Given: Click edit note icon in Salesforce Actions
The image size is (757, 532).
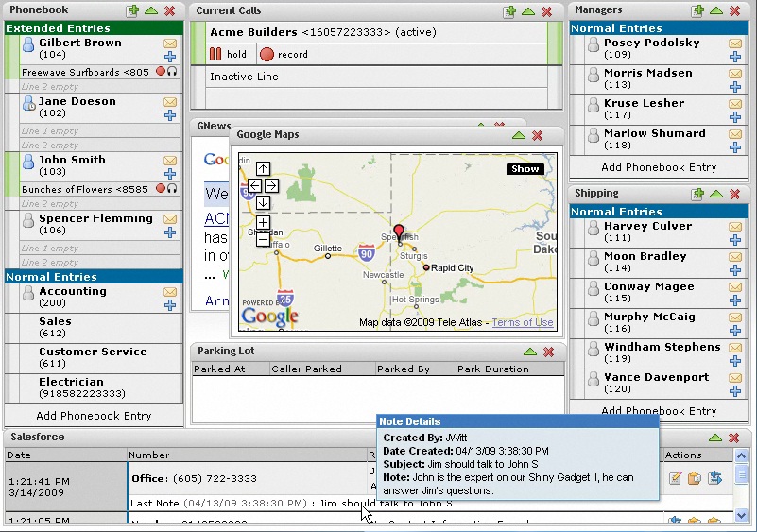Looking at the screenshot, I should pyautogui.click(x=675, y=478).
